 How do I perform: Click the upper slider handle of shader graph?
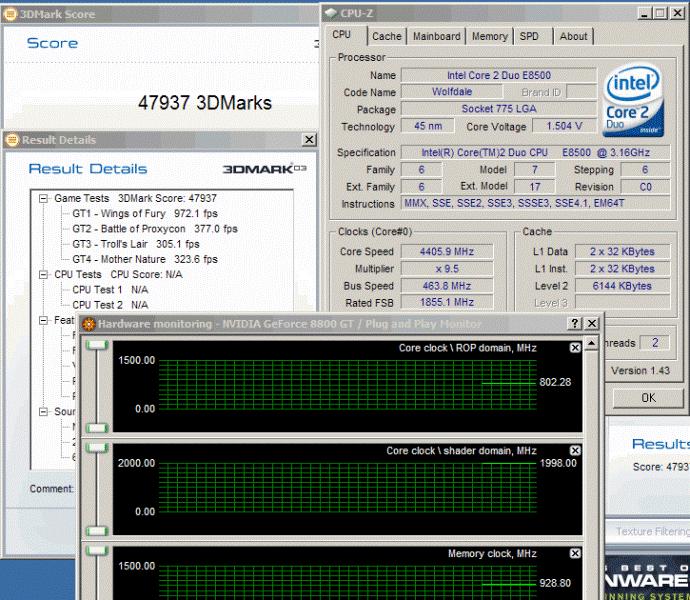(97, 448)
